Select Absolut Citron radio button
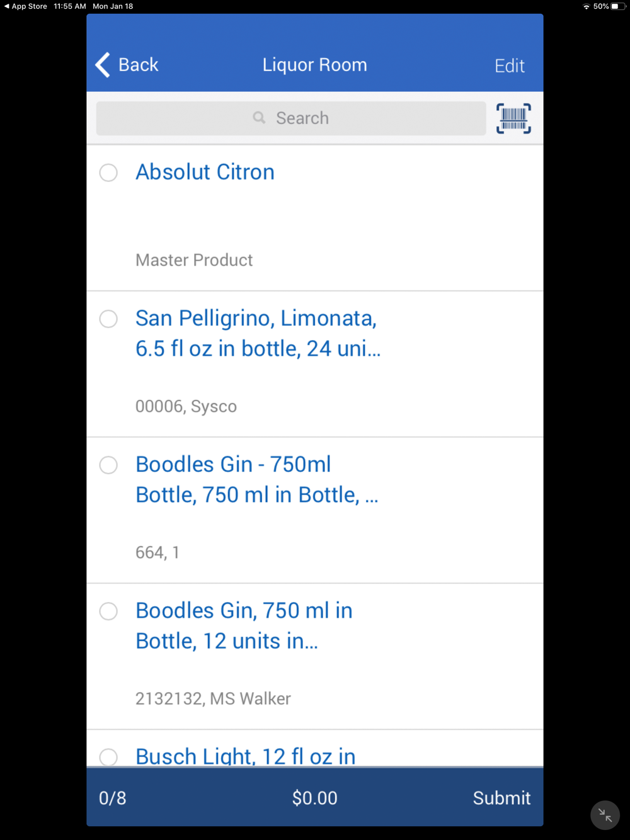 point(108,173)
